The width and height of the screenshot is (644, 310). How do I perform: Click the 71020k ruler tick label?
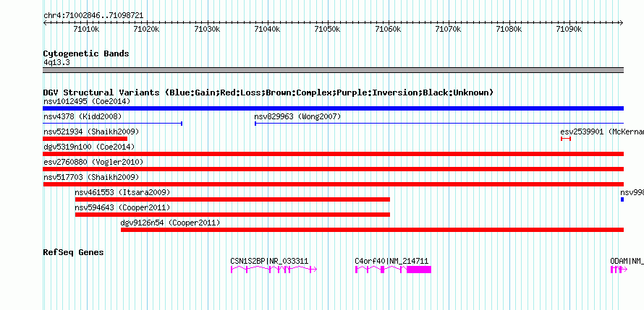[147, 29]
